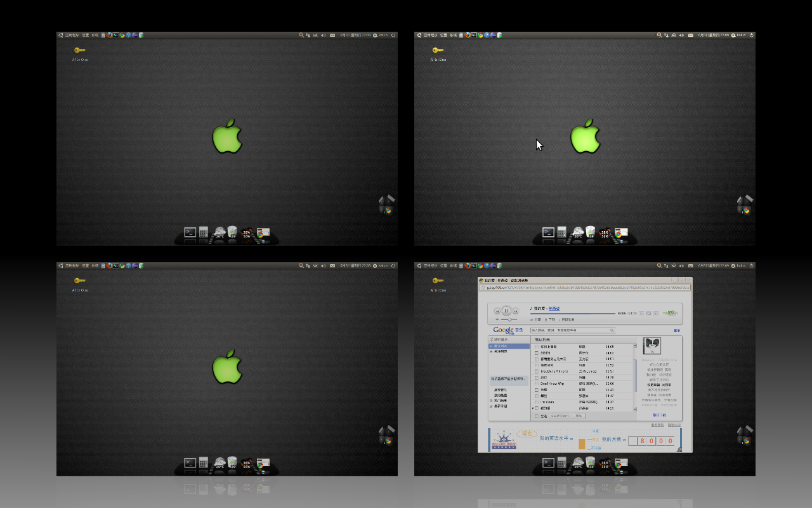
Task: Click the lyrics download link under the lyrics
Action: point(659,415)
